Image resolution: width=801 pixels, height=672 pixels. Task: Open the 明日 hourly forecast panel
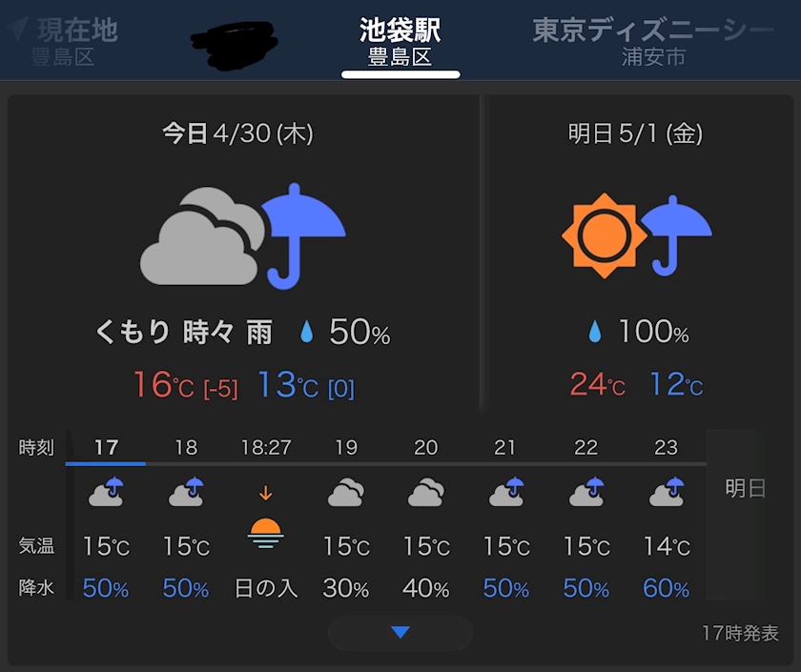pyautogui.click(x=746, y=489)
